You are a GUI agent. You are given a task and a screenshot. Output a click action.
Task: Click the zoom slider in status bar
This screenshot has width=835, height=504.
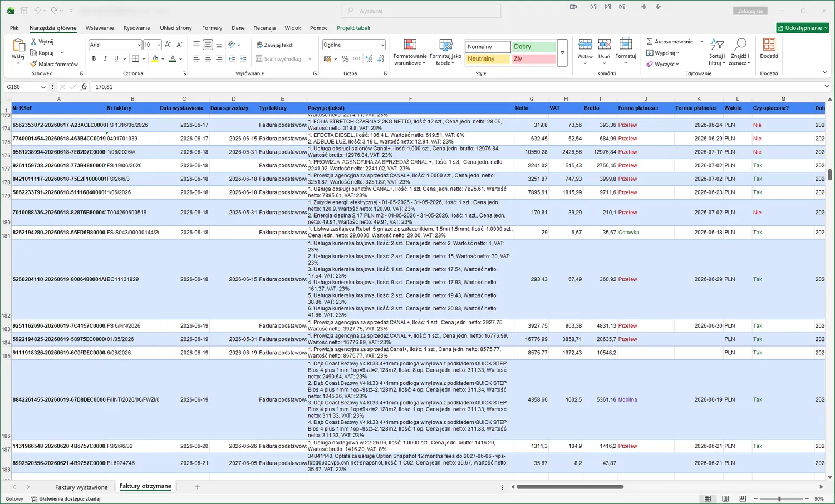779,499
